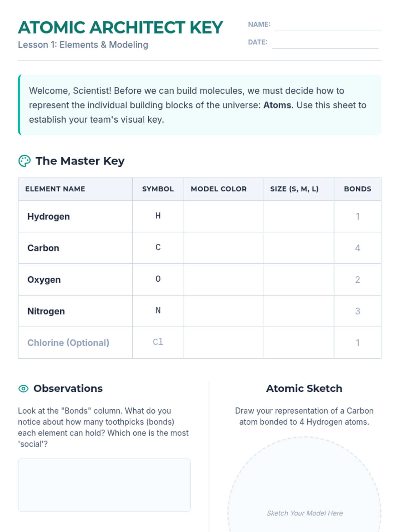Click the Chlorine (Optional) row label

tap(68, 342)
